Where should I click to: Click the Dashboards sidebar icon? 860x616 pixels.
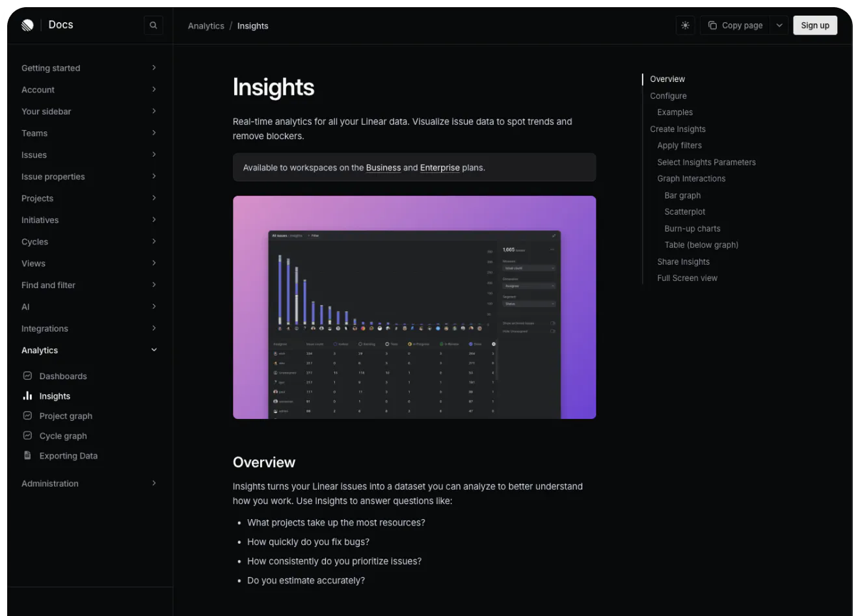click(27, 376)
